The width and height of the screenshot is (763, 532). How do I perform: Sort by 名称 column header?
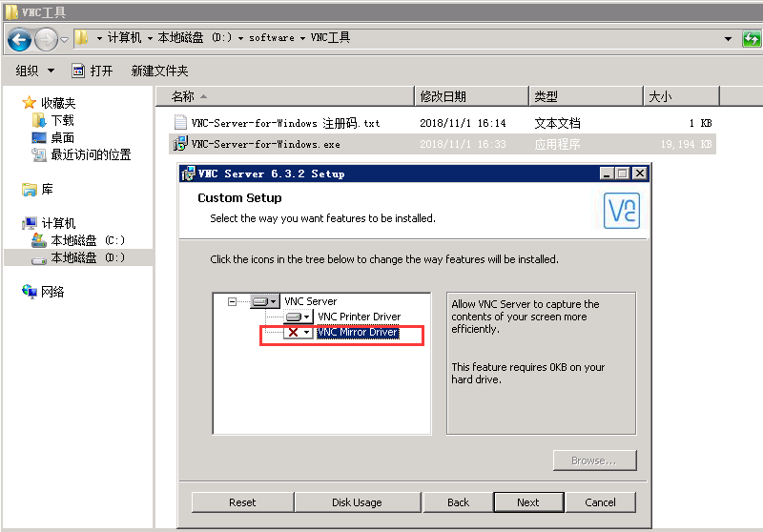pyautogui.click(x=285, y=96)
